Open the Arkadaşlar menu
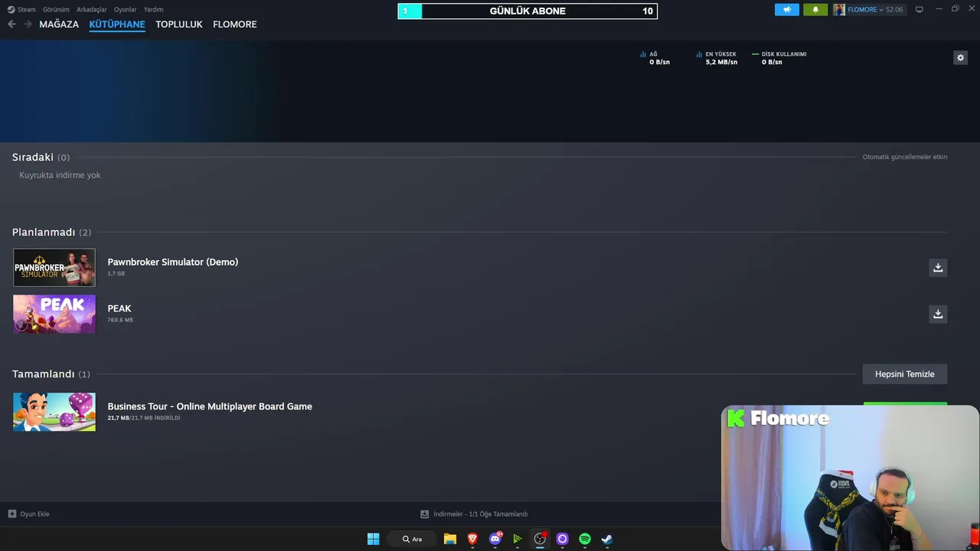 coord(92,10)
